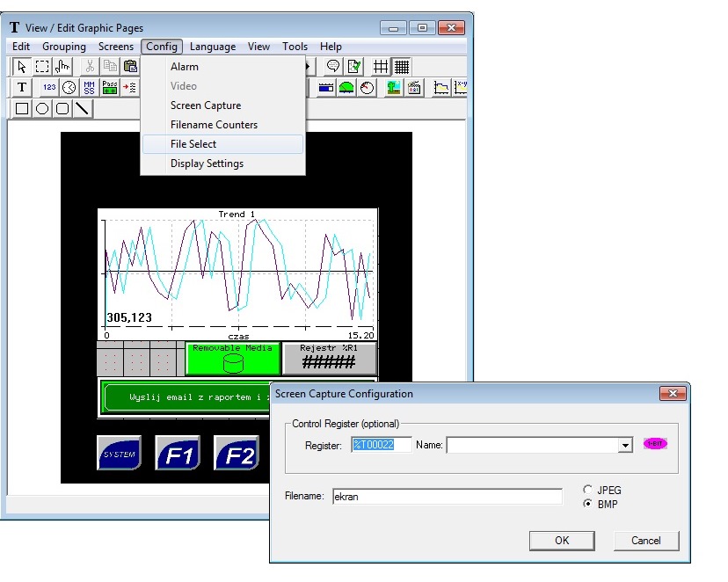Choose File Select menu entry

pos(222,144)
